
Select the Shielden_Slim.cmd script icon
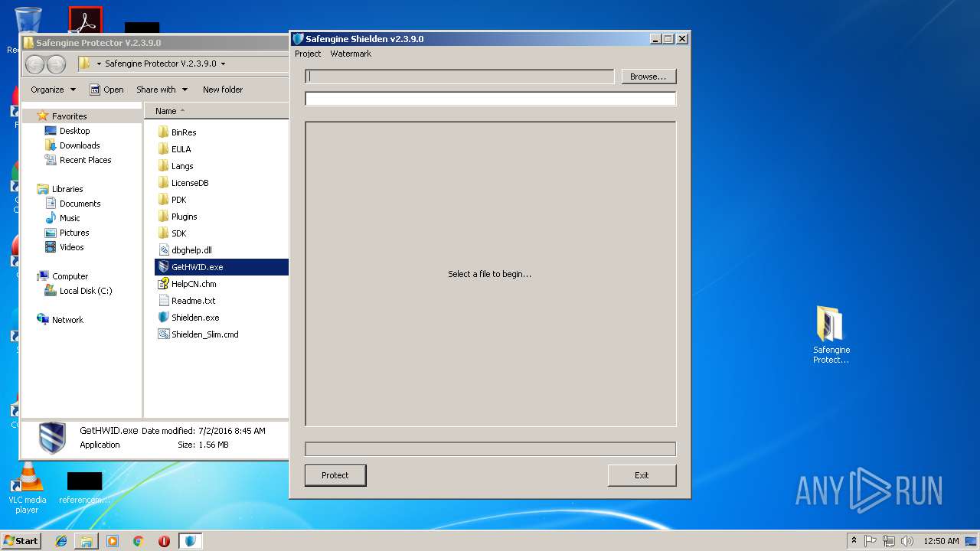tap(163, 334)
